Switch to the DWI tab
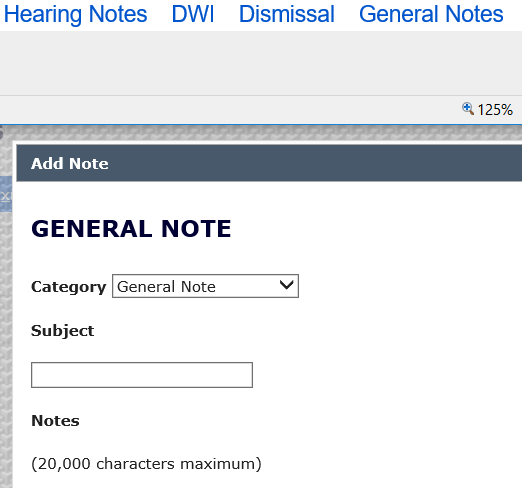 pos(193,14)
